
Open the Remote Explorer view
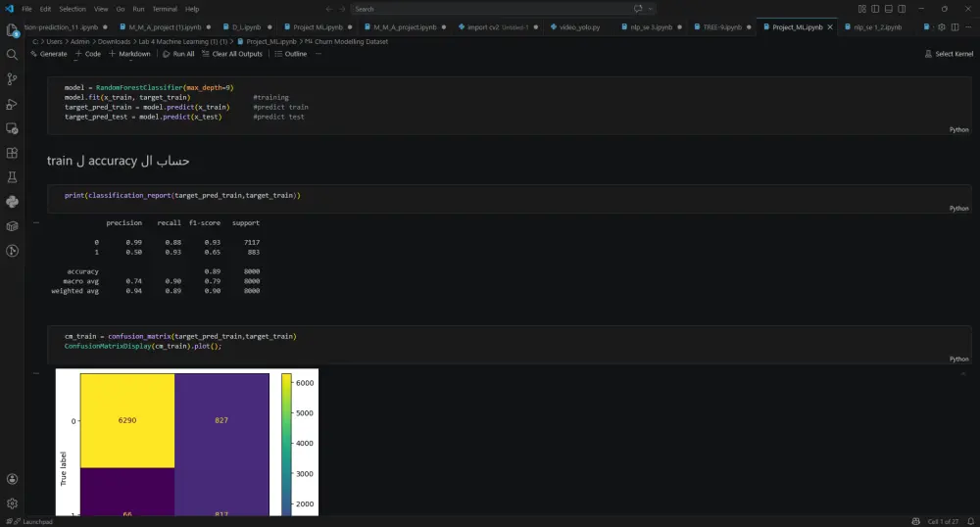coord(12,128)
